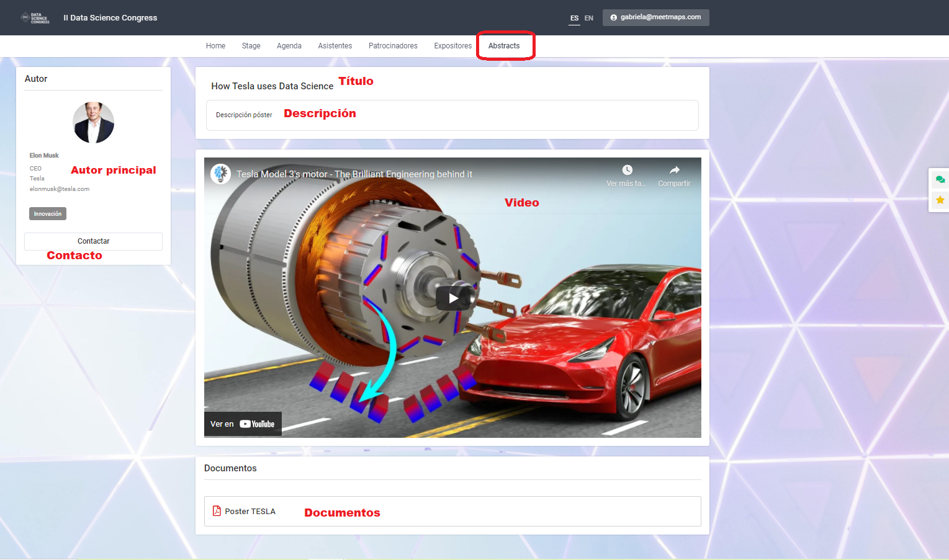Click the Poster TESLA PDF icon
The height and width of the screenshot is (560, 949).
(x=217, y=511)
